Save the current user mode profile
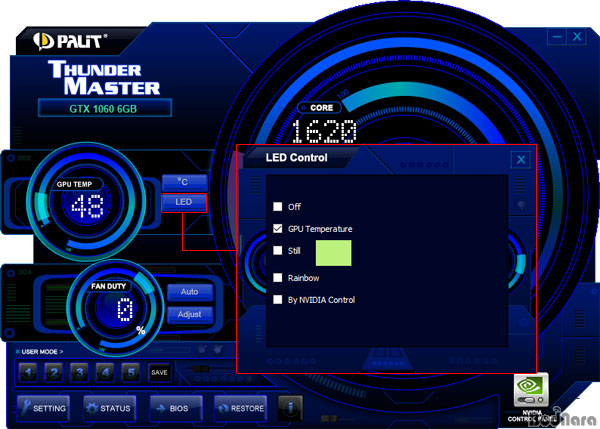 pos(159,372)
